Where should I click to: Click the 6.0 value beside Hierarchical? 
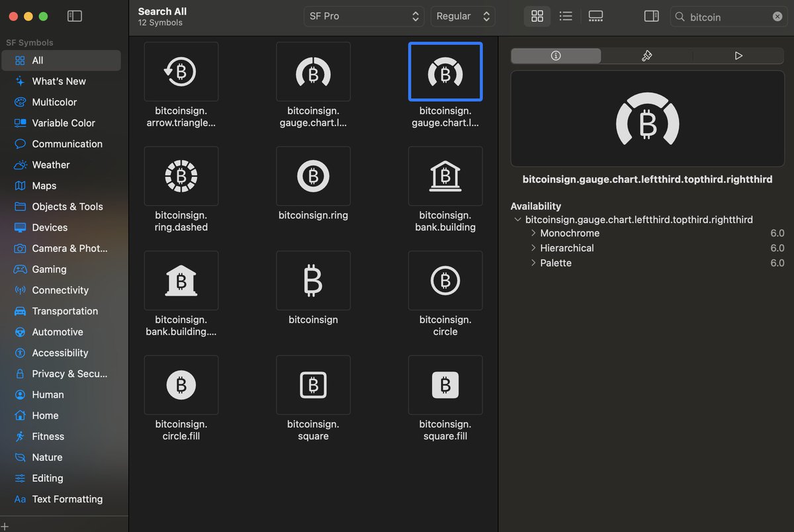pyautogui.click(x=777, y=248)
